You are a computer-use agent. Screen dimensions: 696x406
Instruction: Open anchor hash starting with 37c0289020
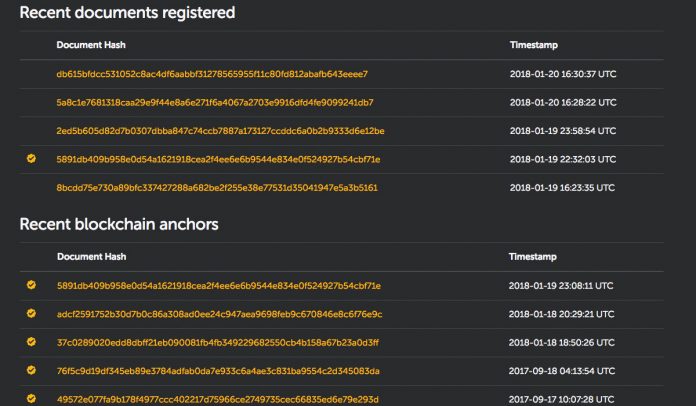[218, 342]
